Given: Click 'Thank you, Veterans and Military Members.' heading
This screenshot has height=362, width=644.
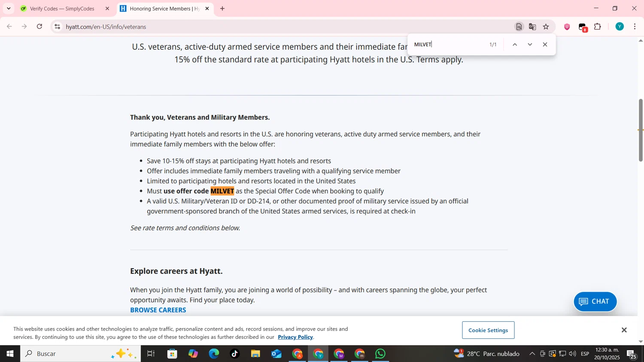Looking at the screenshot, I should 200,118.
